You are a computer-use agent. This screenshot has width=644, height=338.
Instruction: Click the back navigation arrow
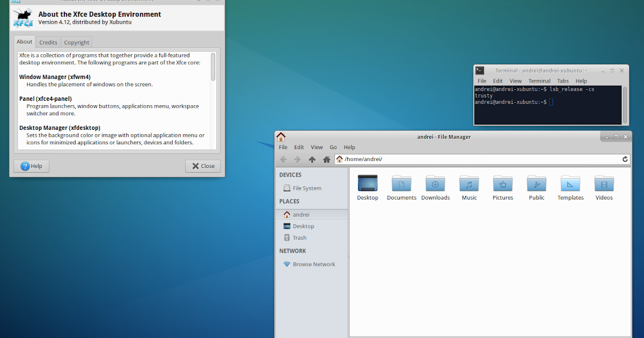pos(283,159)
